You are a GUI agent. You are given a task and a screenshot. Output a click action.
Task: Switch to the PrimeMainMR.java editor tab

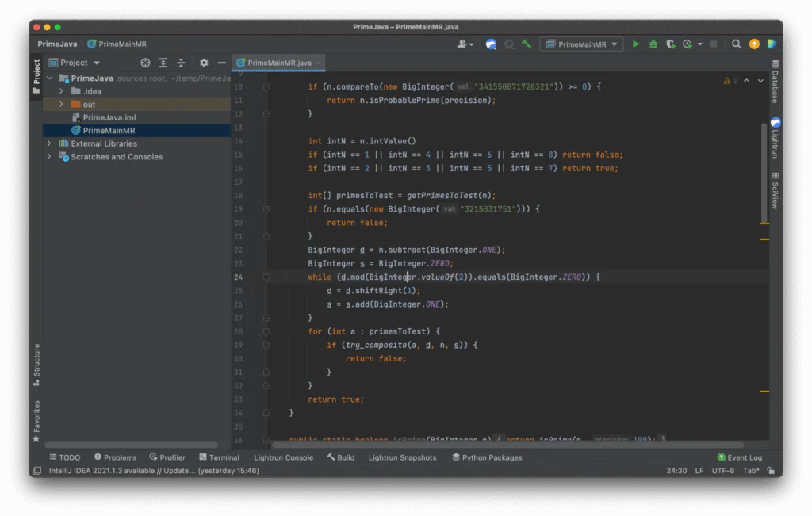pyautogui.click(x=278, y=62)
